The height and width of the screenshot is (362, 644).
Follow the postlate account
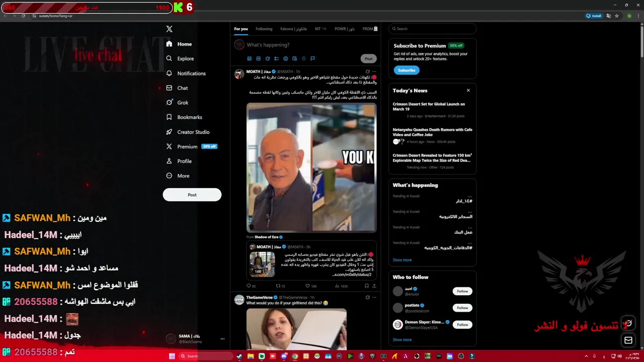(x=462, y=308)
